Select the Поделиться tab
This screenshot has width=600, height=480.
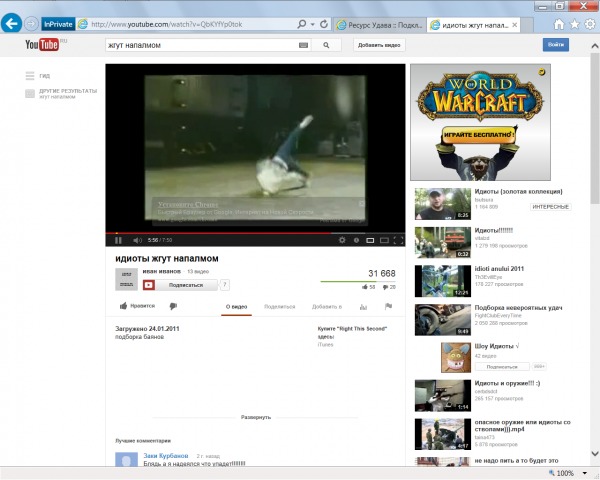279,307
